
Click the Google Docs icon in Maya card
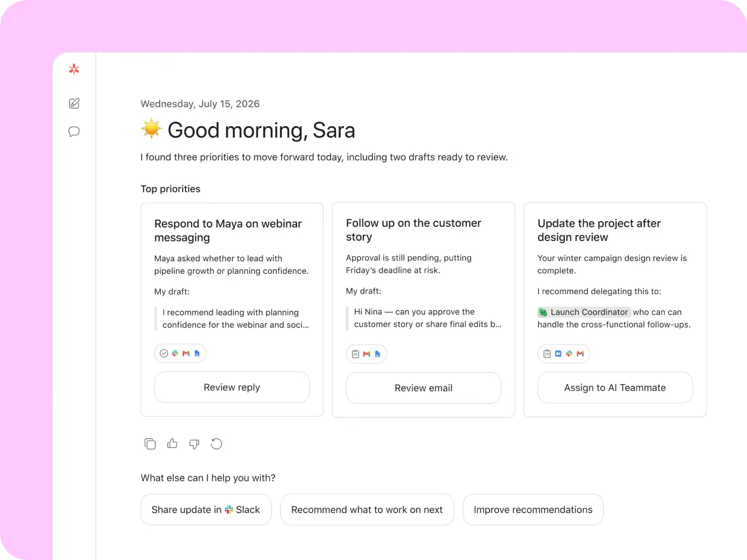point(197,354)
